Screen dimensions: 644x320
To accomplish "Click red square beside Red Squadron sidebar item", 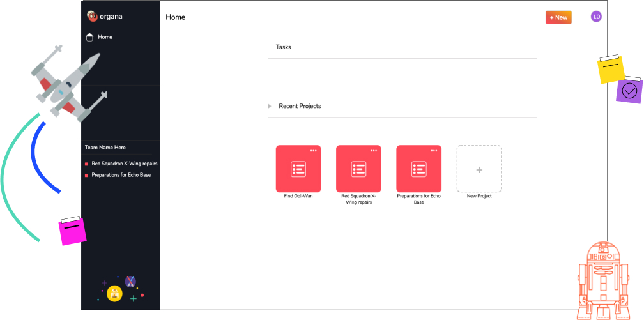I will [87, 164].
